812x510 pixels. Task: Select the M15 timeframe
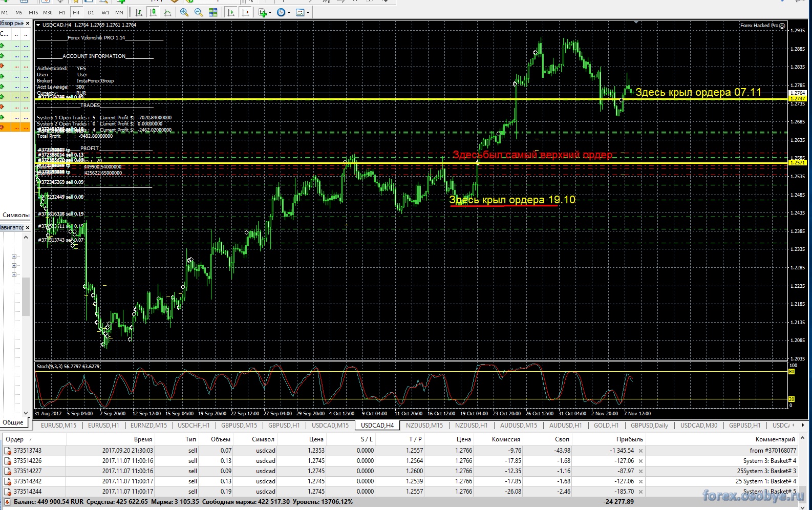33,12
